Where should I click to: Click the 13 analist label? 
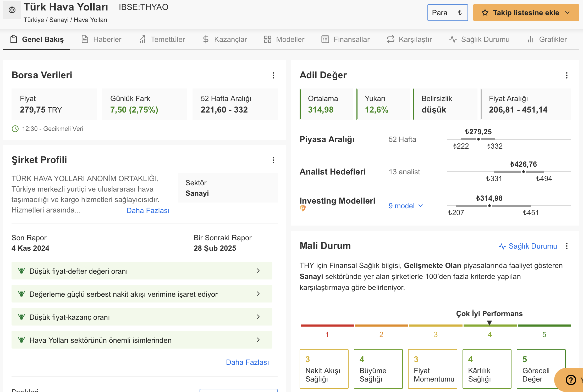(404, 172)
